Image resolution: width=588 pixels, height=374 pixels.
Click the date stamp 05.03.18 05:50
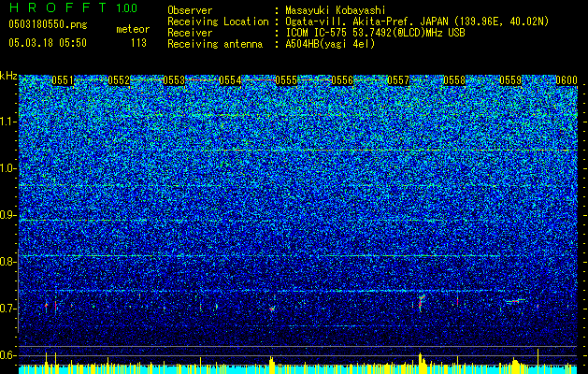48,43
